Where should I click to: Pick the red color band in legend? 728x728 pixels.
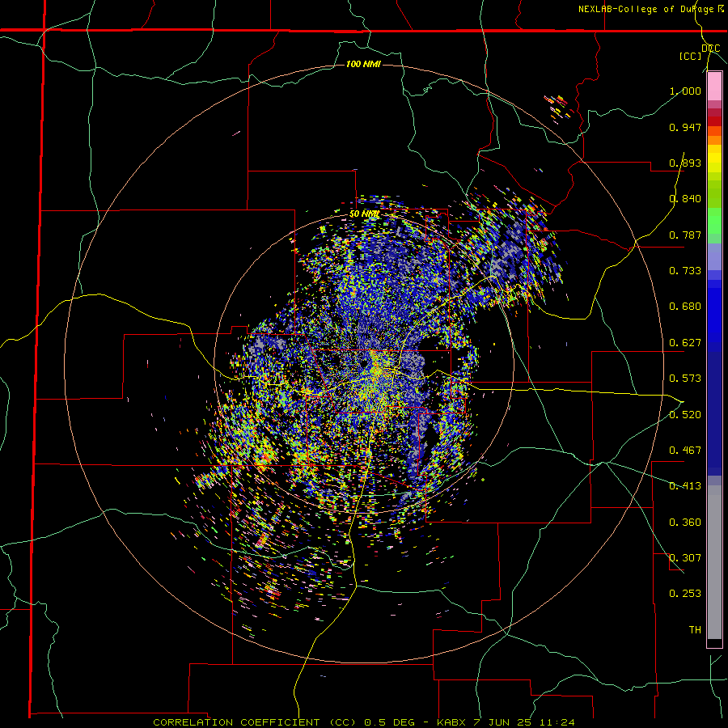point(714,121)
